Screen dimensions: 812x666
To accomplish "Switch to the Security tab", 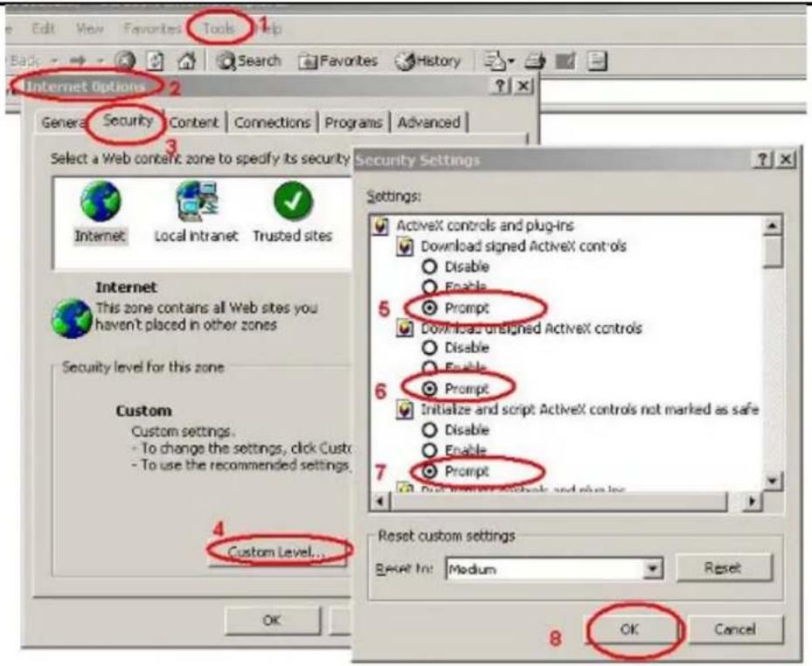I will (x=128, y=121).
